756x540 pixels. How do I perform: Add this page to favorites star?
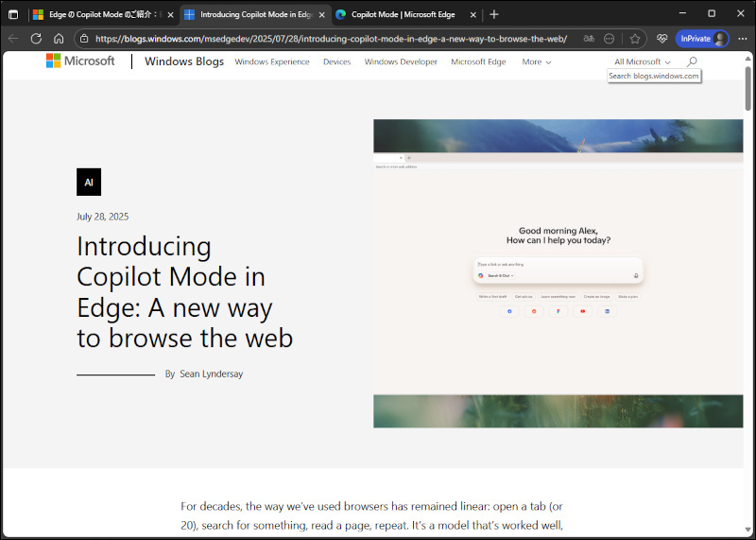click(x=635, y=39)
